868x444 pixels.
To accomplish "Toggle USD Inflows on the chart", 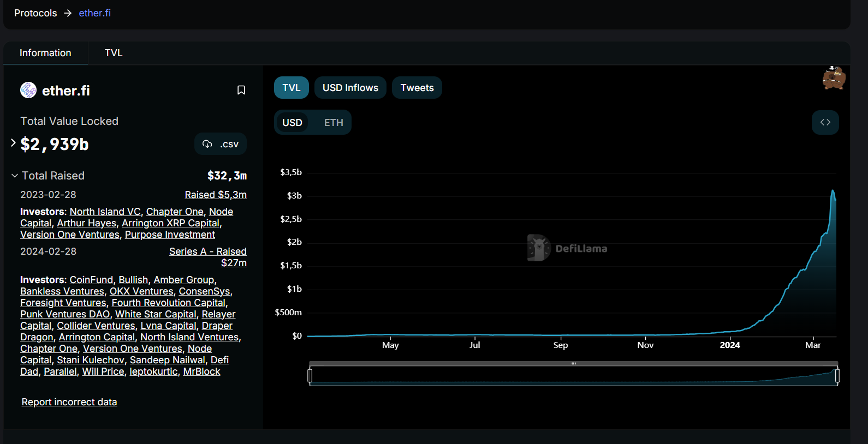I will click(x=350, y=88).
